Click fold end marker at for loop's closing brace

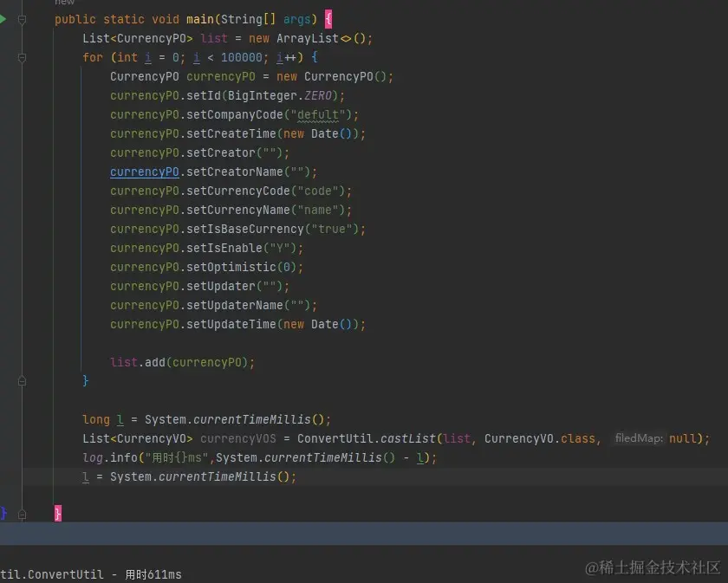tap(22, 381)
